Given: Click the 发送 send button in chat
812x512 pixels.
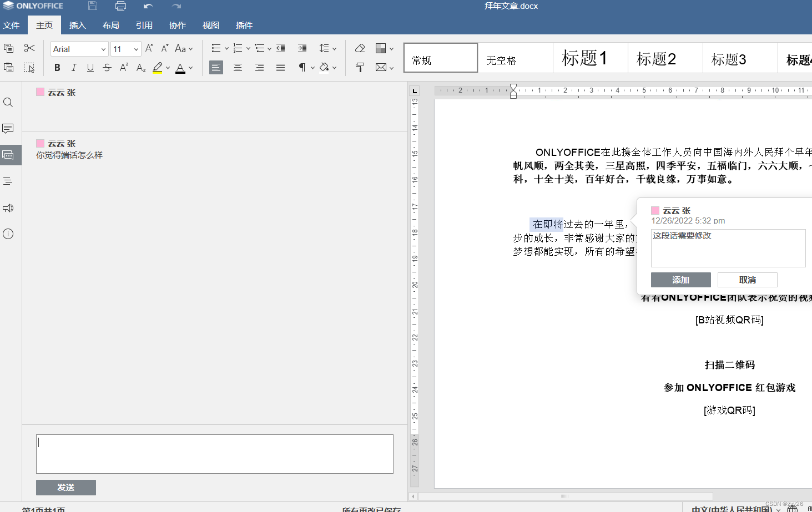Looking at the screenshot, I should [66, 488].
